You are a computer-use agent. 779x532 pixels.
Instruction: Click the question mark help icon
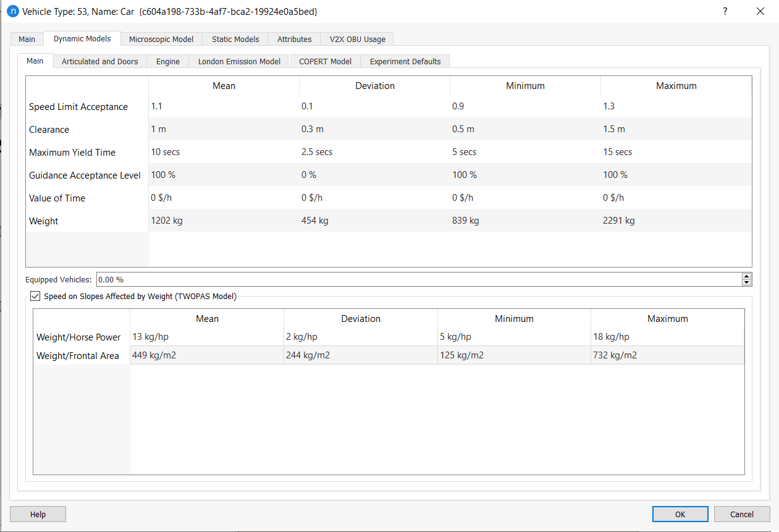[725, 11]
